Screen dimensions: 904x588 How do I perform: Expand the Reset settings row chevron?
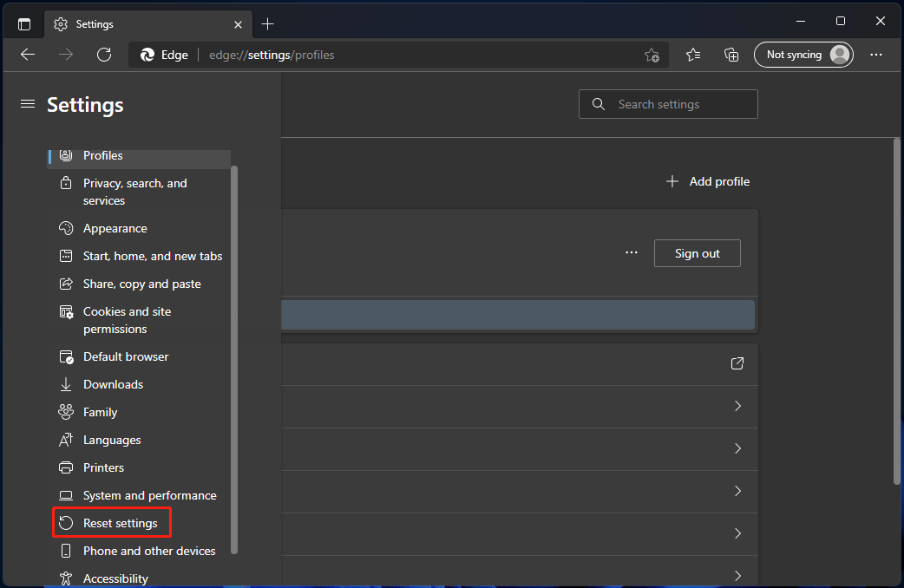coord(737,533)
